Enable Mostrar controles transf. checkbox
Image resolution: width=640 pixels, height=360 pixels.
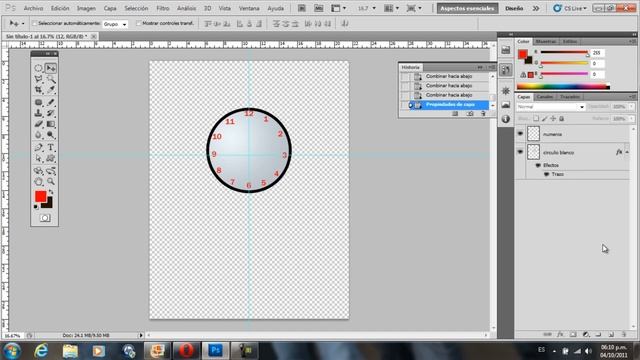click(x=138, y=24)
